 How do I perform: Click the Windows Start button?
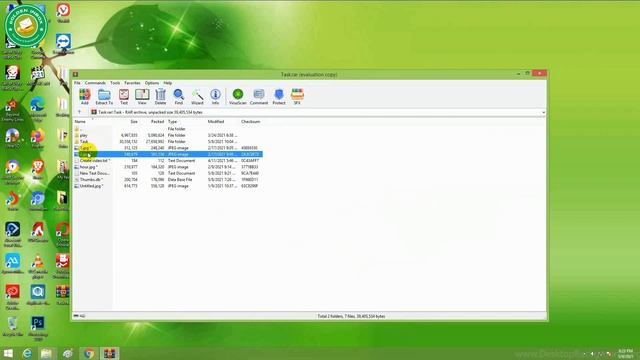(x=8, y=353)
